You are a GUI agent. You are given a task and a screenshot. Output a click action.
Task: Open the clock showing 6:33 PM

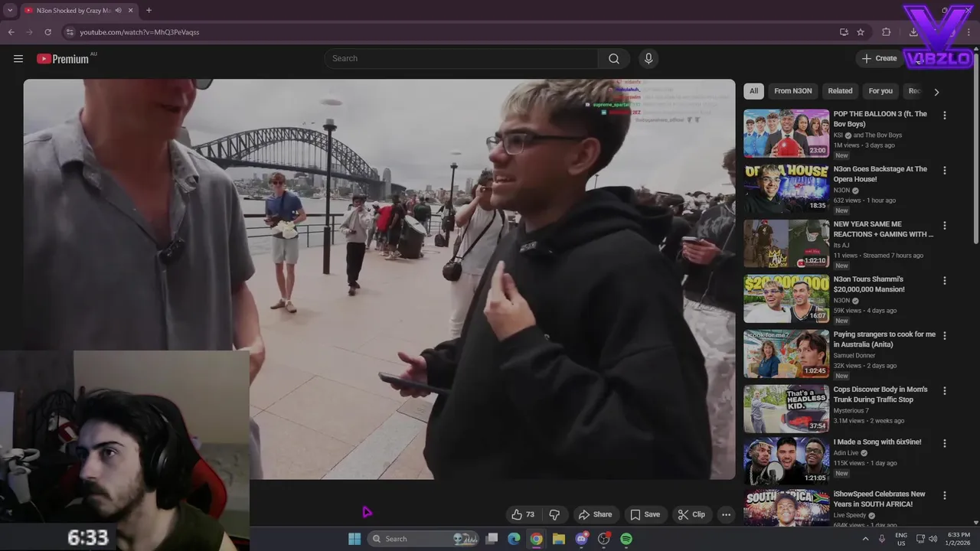coord(959,539)
